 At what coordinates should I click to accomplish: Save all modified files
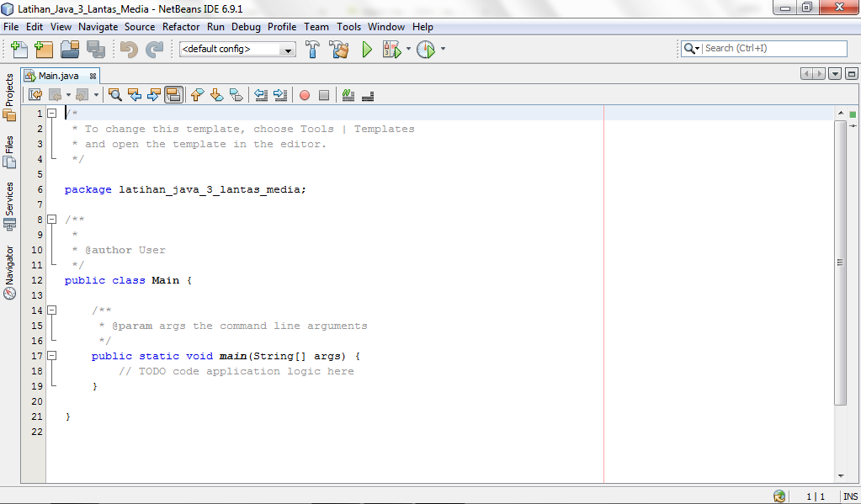96,49
